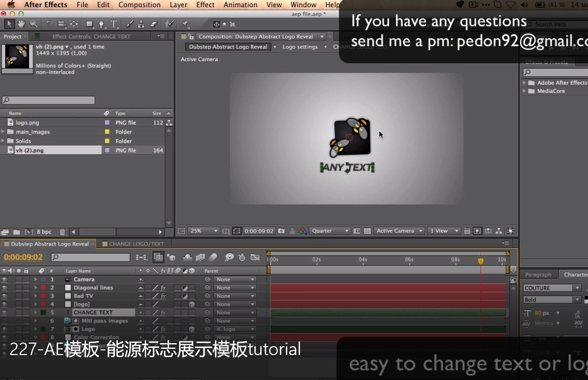Create a new folder in Project panel
Viewport: 588px width, 380px height.
[x=17, y=232]
